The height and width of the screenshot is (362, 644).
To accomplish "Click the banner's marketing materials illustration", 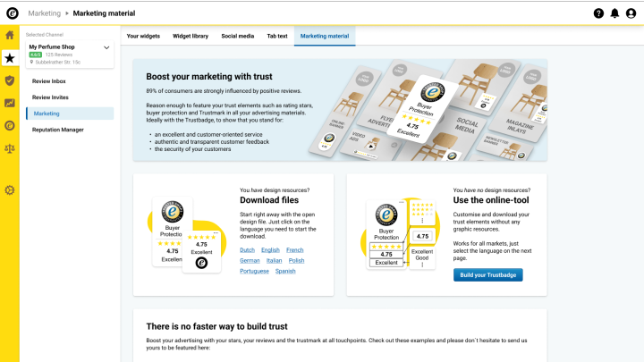I will [428, 110].
